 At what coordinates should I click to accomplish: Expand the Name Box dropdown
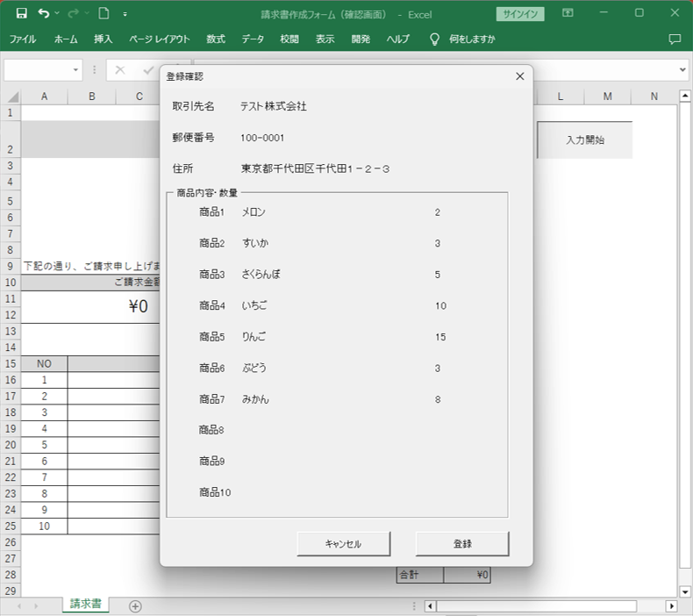pos(76,70)
